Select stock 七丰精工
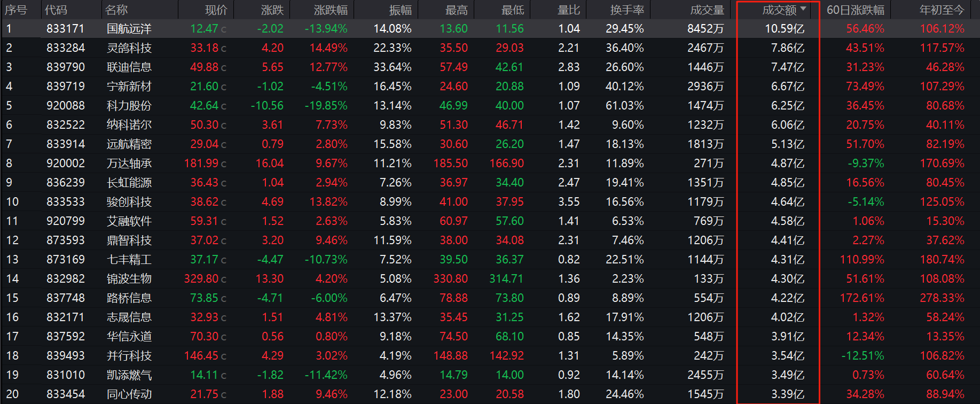This screenshot has width=980, height=404. 129,260
